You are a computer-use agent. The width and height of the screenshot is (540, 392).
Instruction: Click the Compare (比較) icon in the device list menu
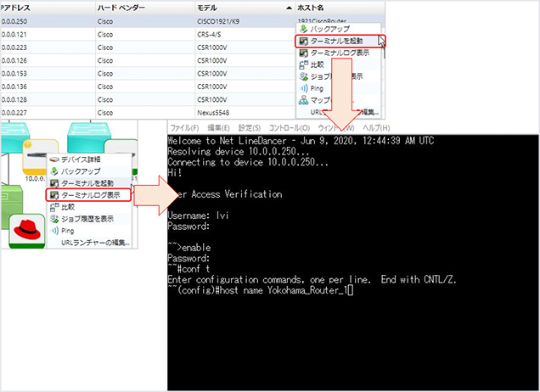point(303,64)
